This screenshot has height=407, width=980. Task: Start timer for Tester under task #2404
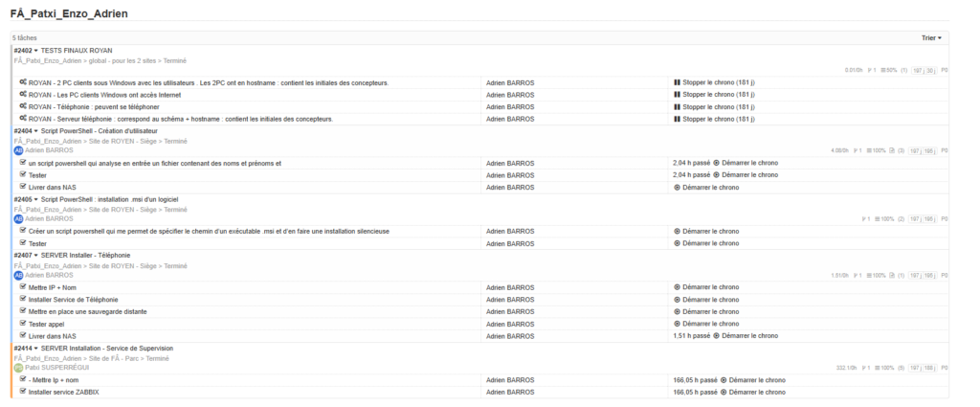[746, 175]
